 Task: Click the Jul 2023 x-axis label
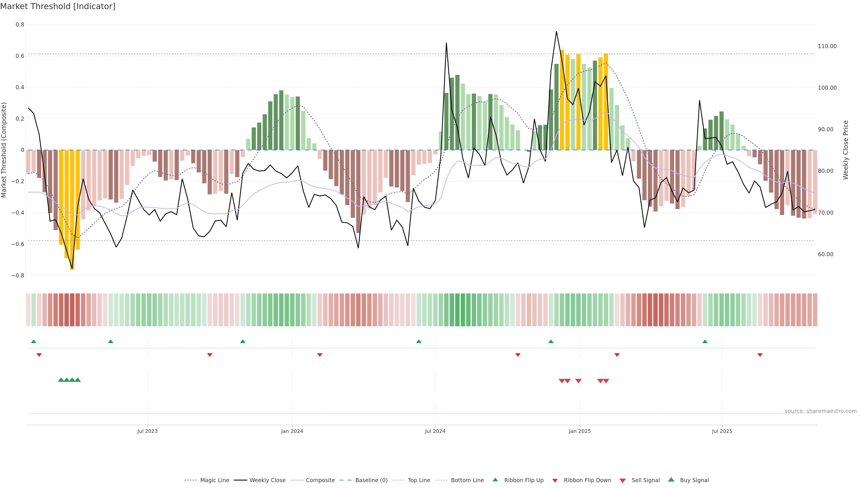coord(147,431)
